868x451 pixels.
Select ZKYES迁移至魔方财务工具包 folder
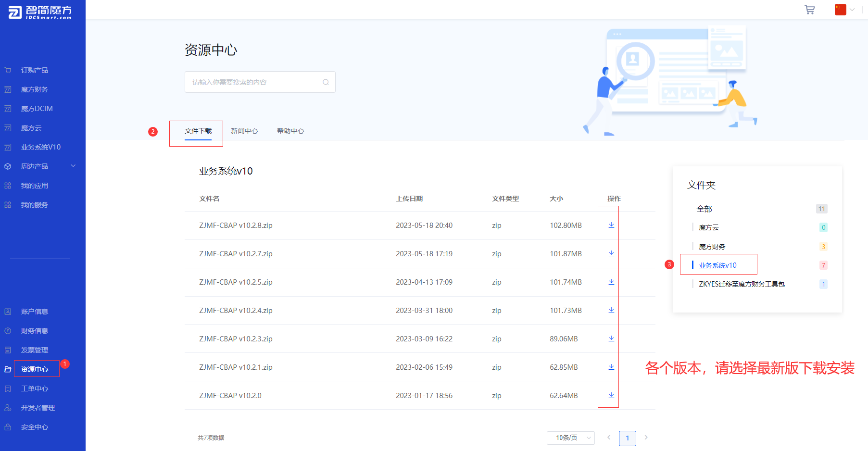[x=742, y=284]
